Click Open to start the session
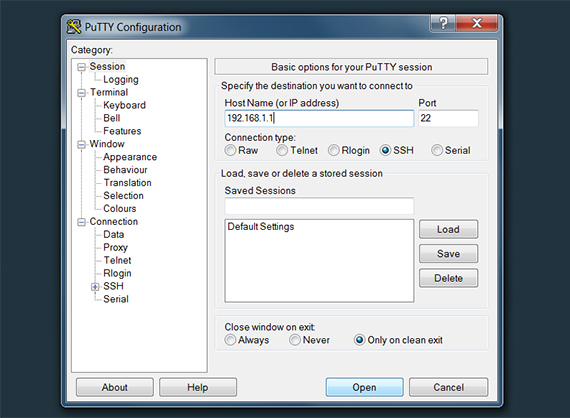The image size is (570, 418). click(365, 387)
